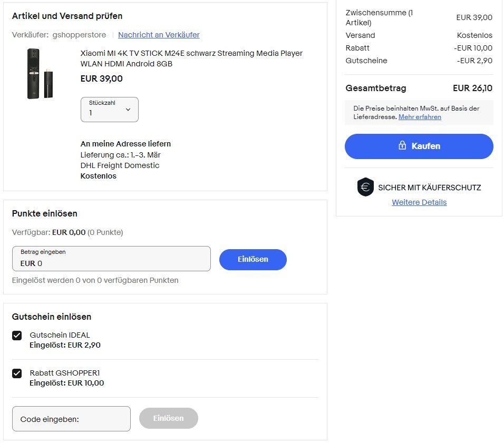Open the Nachricht an Verkäufer link

(x=159, y=35)
